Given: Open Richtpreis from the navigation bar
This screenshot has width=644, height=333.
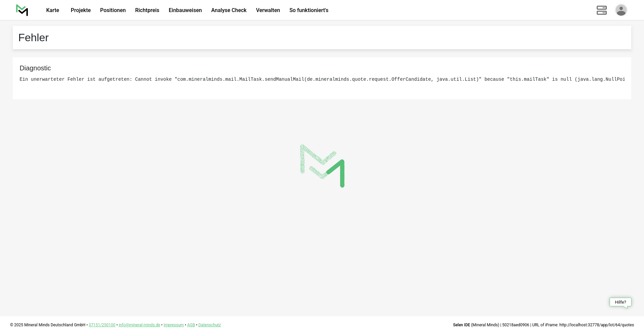Looking at the screenshot, I should [147, 10].
